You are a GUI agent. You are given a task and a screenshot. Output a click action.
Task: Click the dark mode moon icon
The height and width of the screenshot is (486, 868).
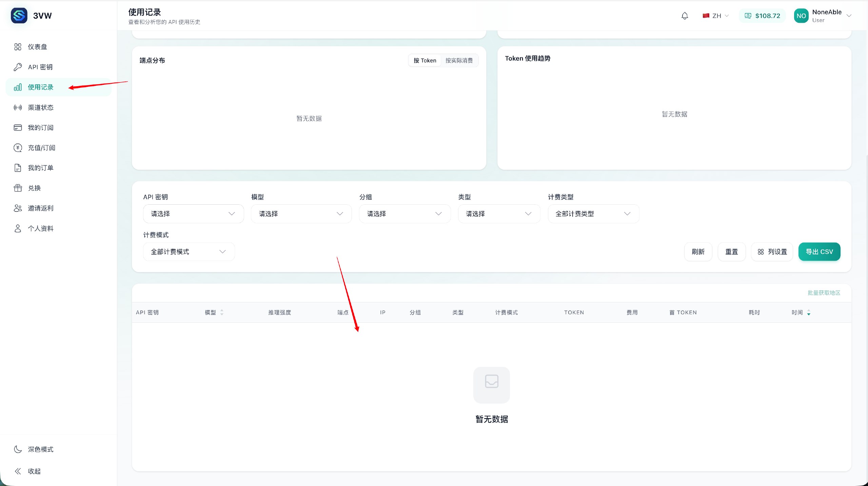click(18, 449)
